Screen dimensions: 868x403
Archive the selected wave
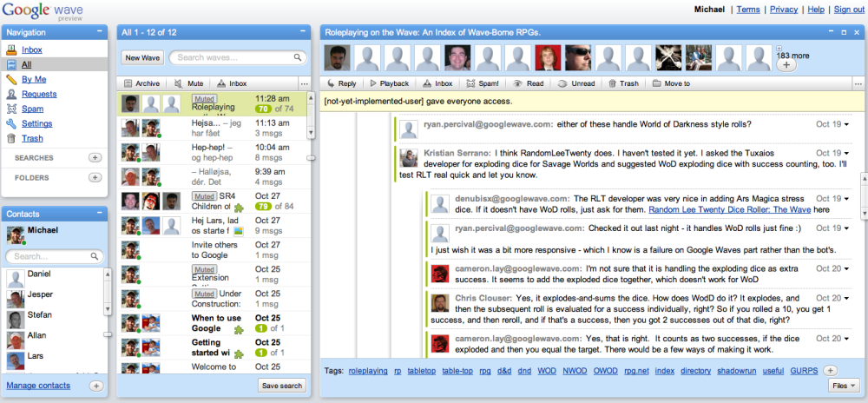click(x=141, y=83)
